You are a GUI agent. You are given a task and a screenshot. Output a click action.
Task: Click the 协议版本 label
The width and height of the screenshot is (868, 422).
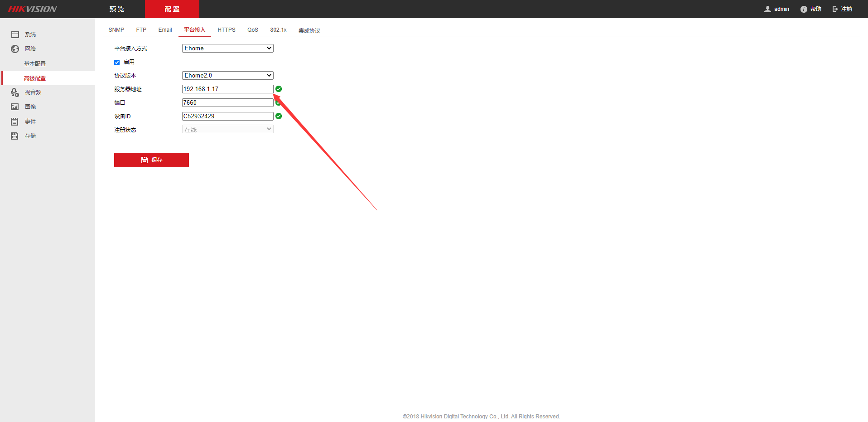125,76
